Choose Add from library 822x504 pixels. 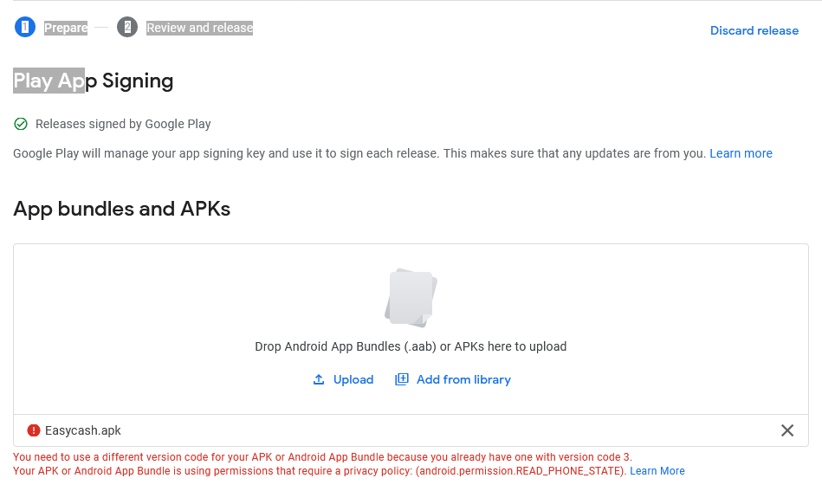tap(463, 379)
